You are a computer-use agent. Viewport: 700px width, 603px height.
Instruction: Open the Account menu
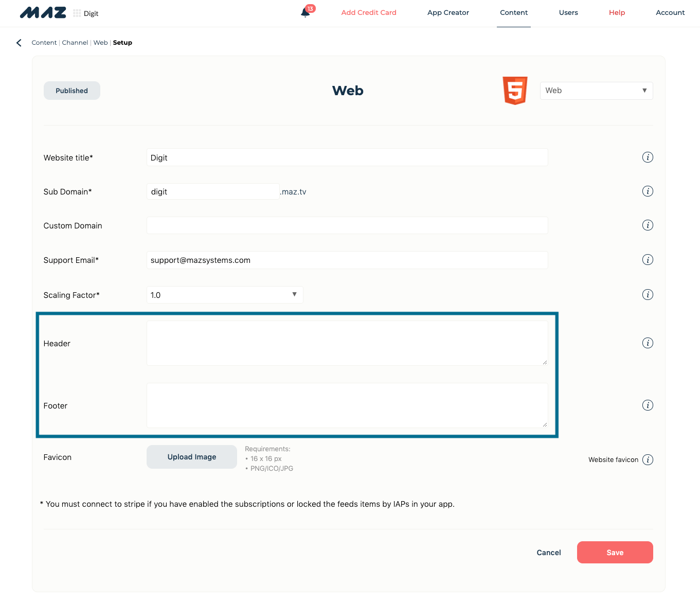(x=670, y=12)
